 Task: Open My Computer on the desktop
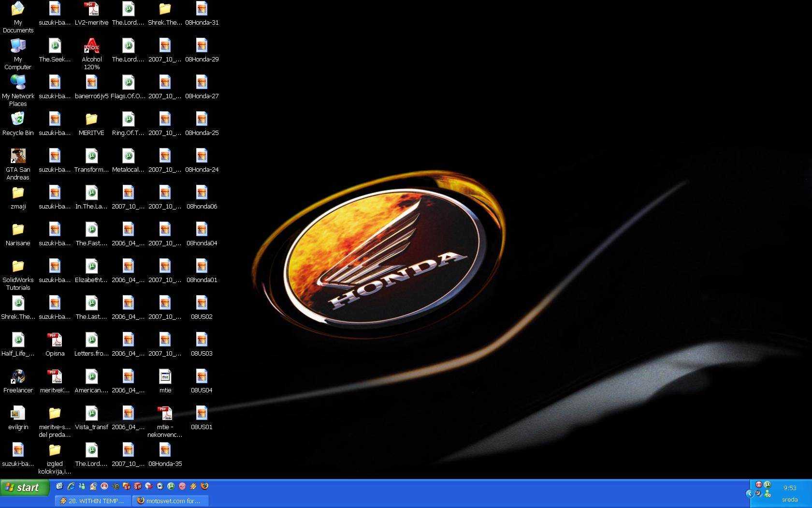point(18,54)
